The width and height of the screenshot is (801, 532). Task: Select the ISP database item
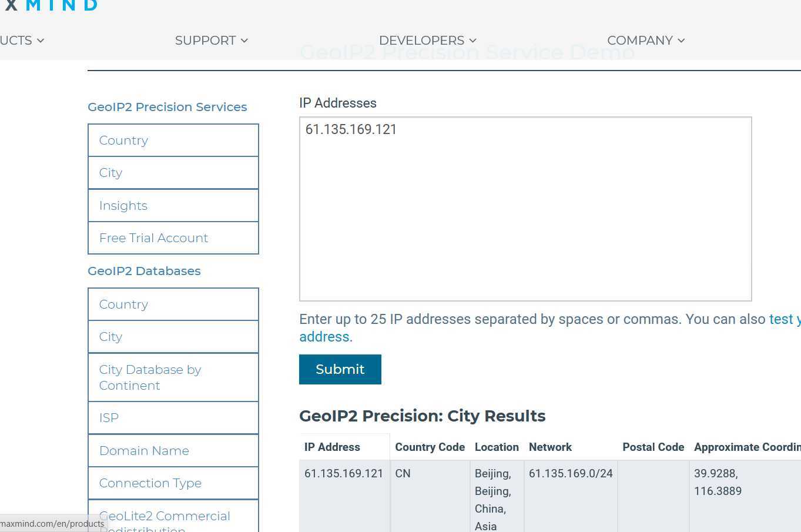point(173,418)
